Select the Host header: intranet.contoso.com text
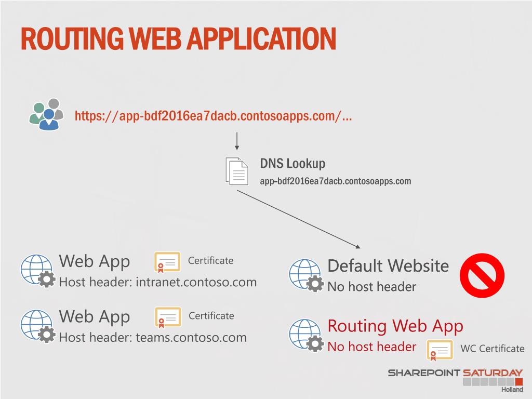The height and width of the screenshot is (399, 532). (x=158, y=282)
